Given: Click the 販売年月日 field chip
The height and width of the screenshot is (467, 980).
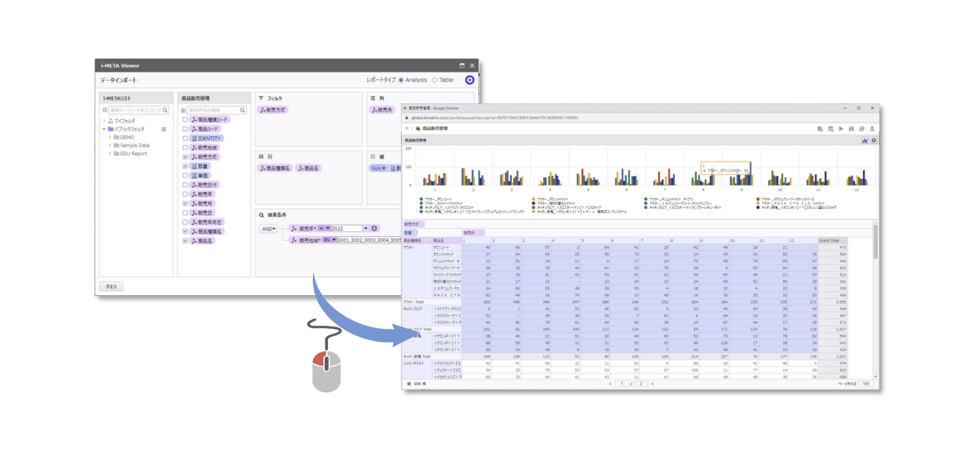Looking at the screenshot, I should (x=207, y=222).
